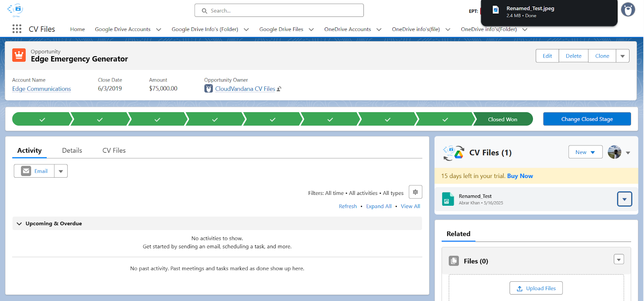Open OneDrive Accounts nav item

tap(348, 29)
